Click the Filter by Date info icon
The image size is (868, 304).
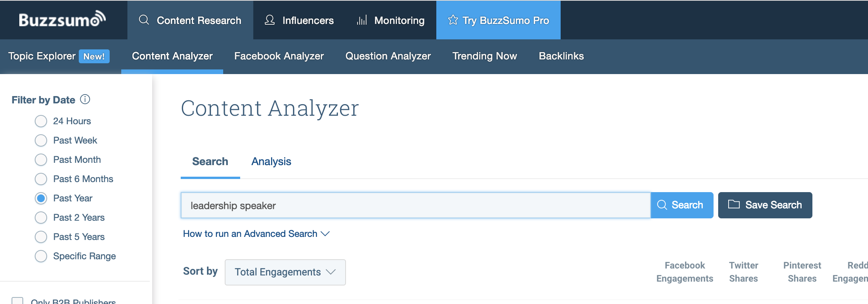point(85,100)
